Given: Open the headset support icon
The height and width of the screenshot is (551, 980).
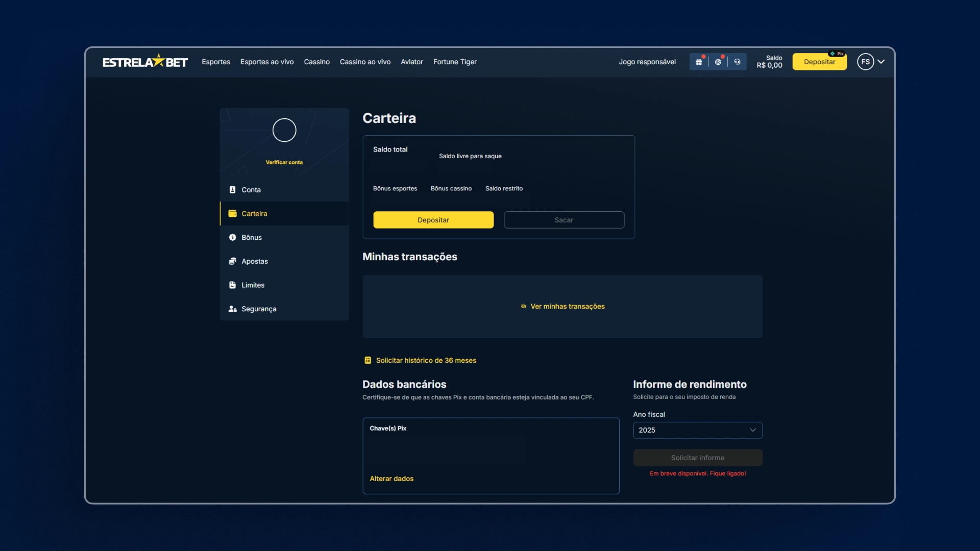Looking at the screenshot, I should (x=737, y=62).
